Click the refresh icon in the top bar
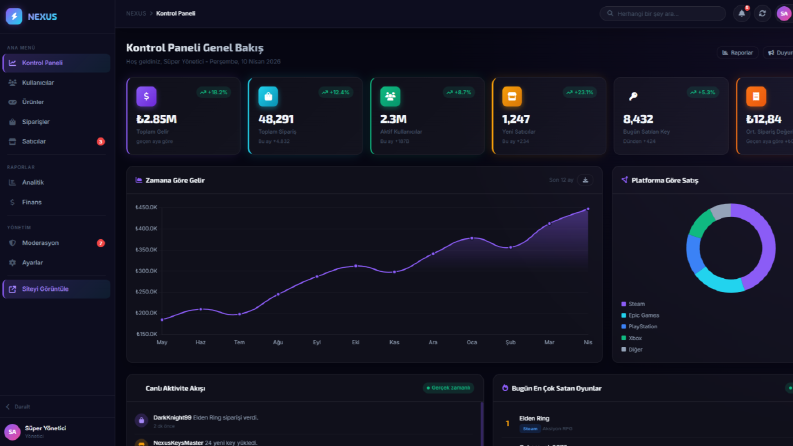Image resolution: width=793 pixels, height=446 pixels. coord(762,14)
